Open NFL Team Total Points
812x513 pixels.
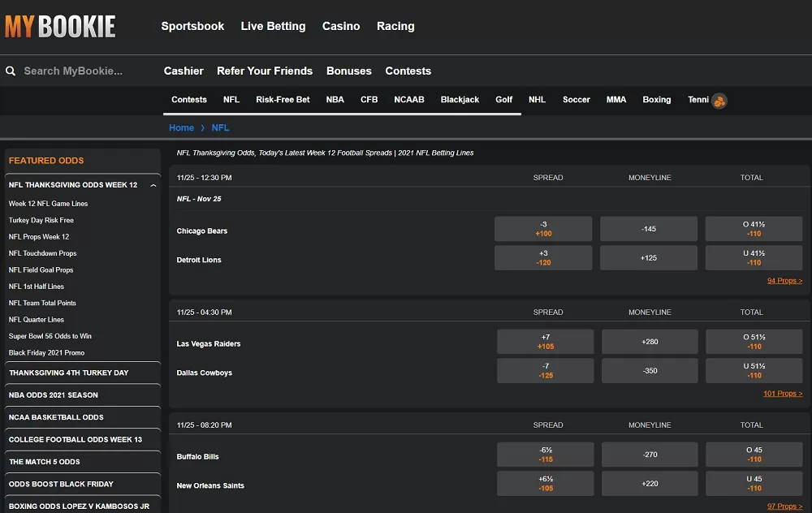42,303
